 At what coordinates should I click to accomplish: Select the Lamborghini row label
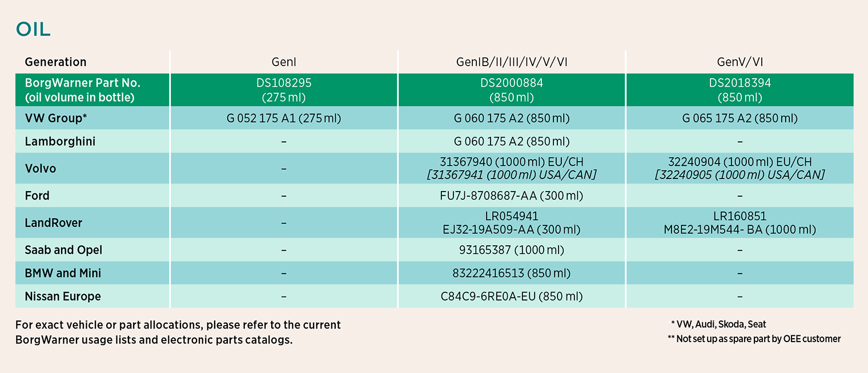point(60,141)
